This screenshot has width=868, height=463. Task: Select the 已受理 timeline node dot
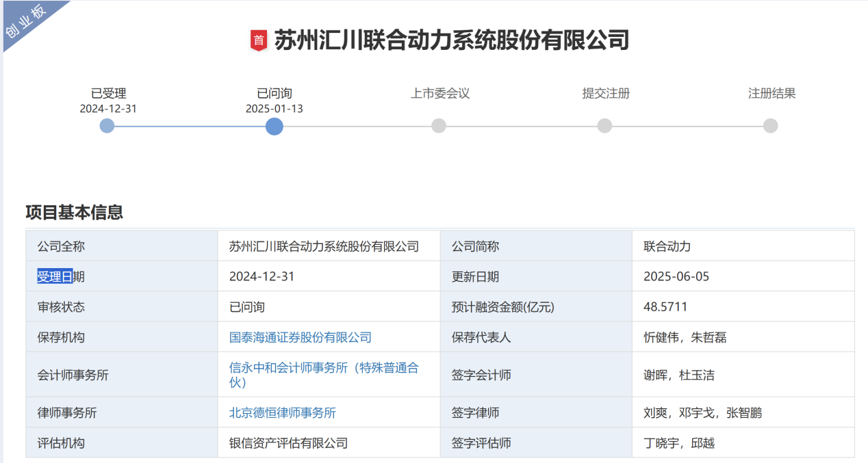(107, 126)
